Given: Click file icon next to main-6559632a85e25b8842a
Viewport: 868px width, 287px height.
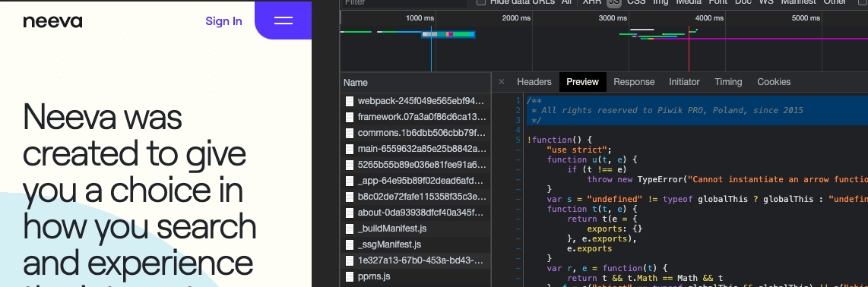Looking at the screenshot, I should click(350, 150).
